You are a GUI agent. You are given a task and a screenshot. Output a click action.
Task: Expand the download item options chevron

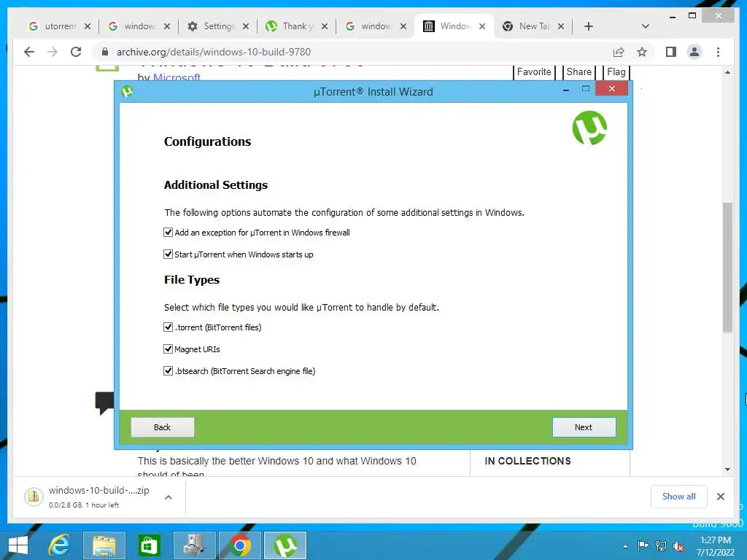pos(169,497)
